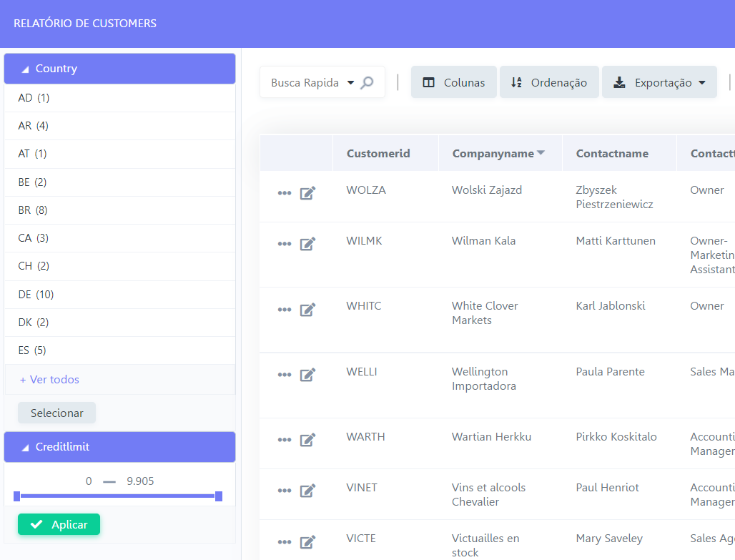Edit the WILMK customer record
Screen dimensions: 735x560
pos(307,243)
